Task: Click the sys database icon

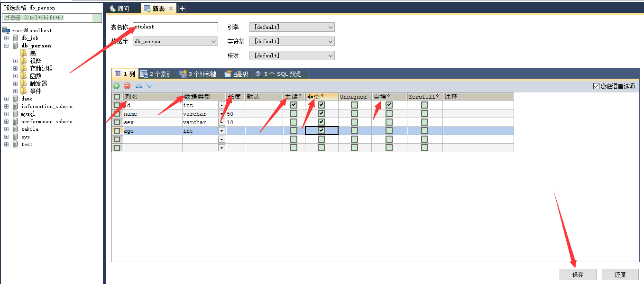Action: click(x=16, y=137)
